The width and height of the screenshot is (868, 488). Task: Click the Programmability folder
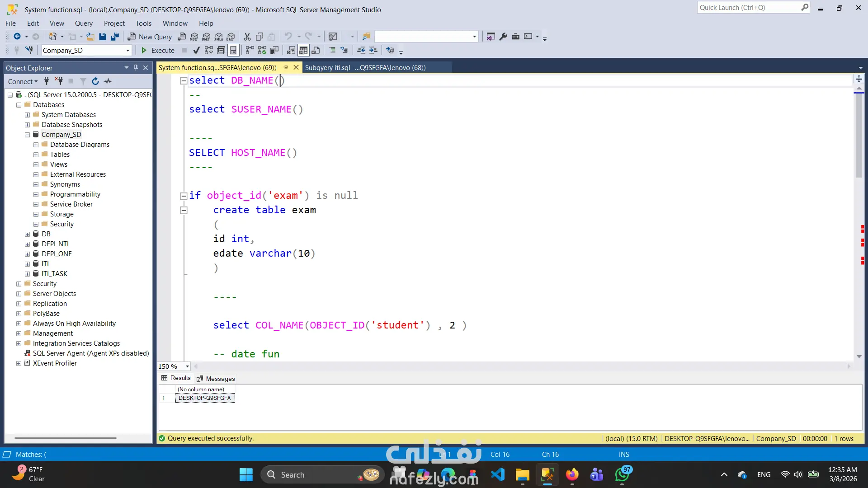point(75,194)
